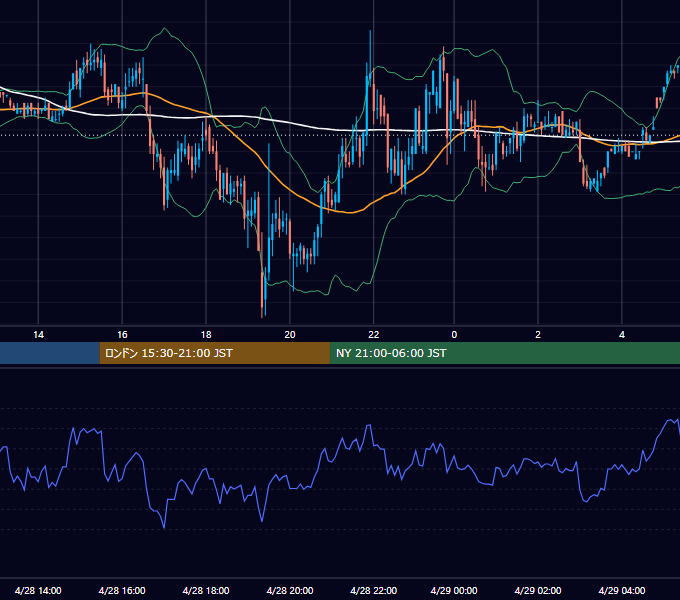
Task: Click the London 15:30-21:00 JST session bar
Action: click(215, 353)
